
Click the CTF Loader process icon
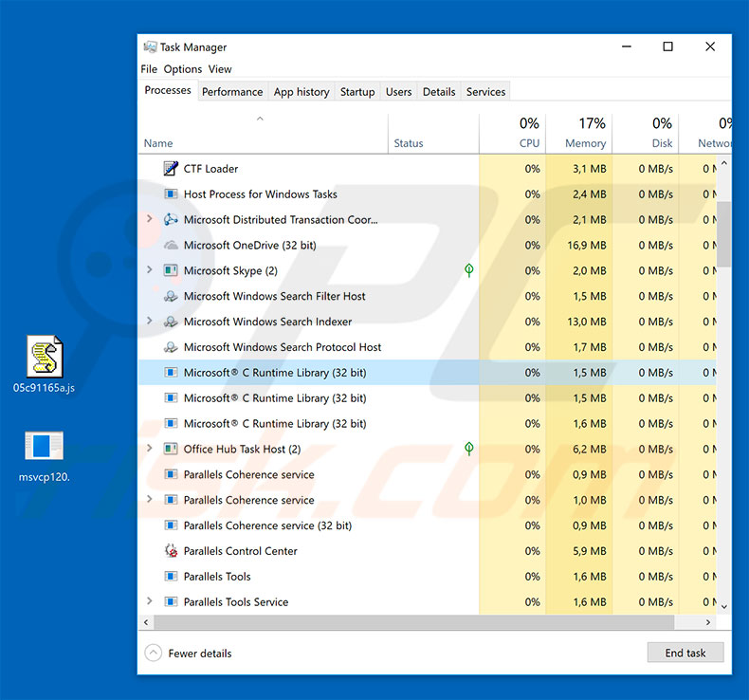pos(171,169)
